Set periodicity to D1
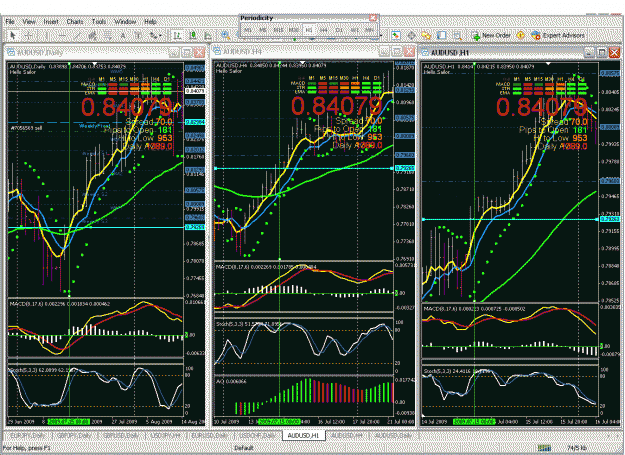The width and height of the screenshot is (625, 455). [339, 30]
